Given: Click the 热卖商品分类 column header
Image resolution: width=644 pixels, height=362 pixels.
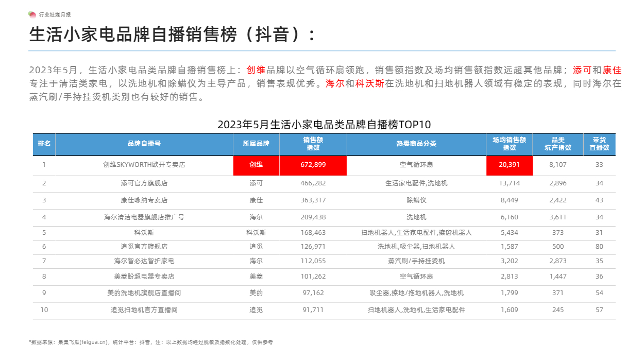Looking at the screenshot, I should tap(416, 144).
